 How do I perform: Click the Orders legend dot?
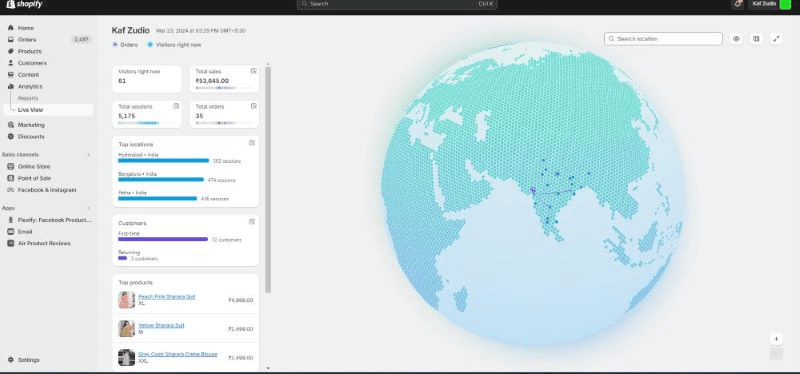pyautogui.click(x=115, y=45)
